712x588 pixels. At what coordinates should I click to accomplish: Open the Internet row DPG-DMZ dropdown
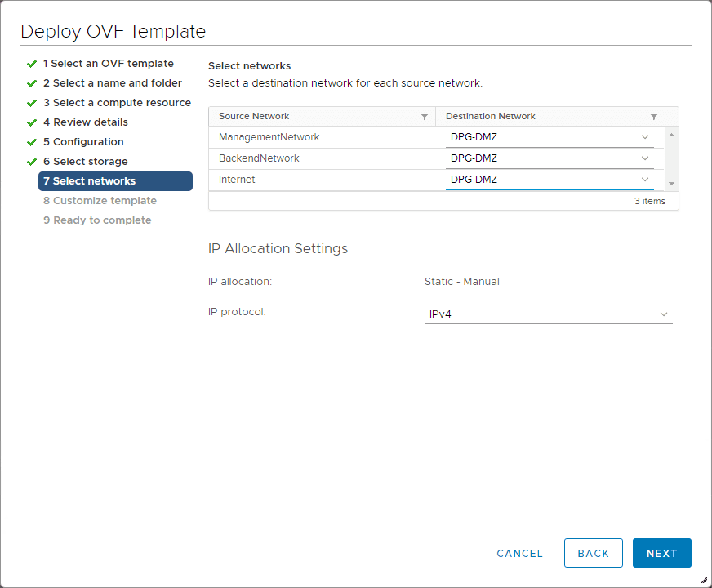[x=644, y=179]
